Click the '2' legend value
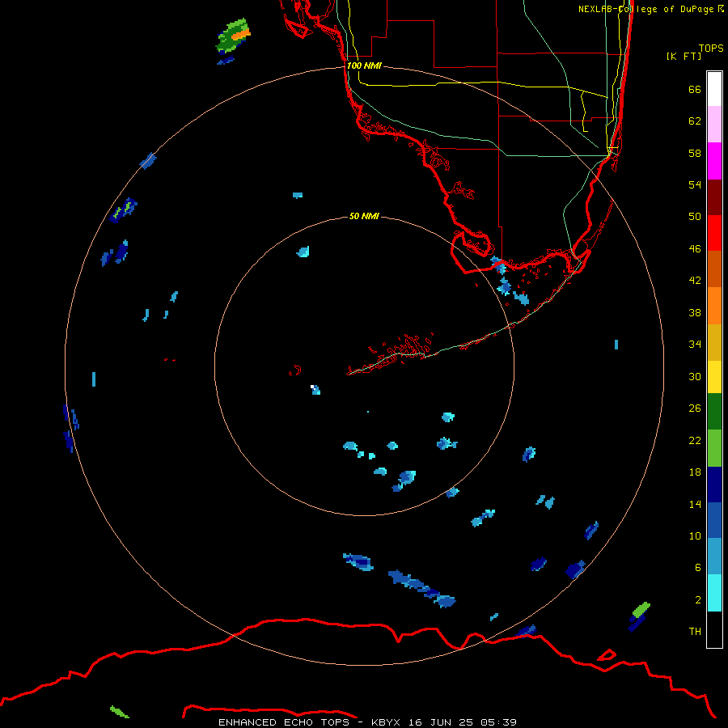Image resolution: width=728 pixels, height=728 pixels. [698, 599]
